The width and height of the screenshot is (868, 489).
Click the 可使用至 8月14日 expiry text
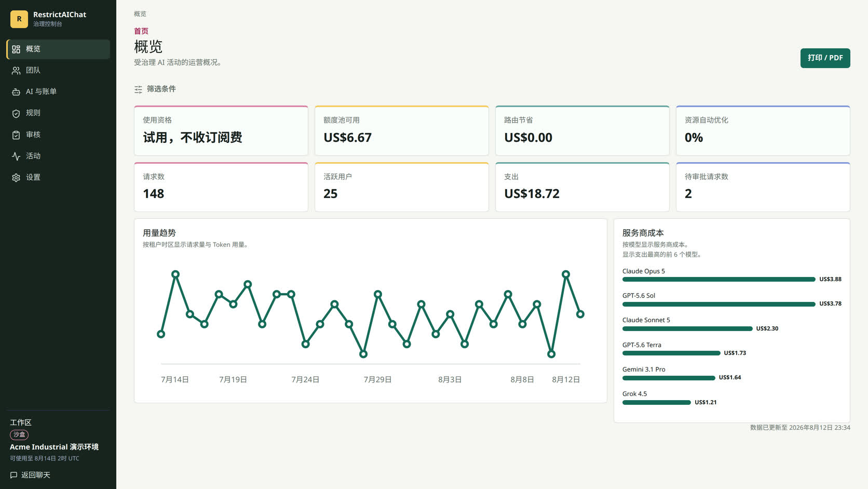click(45, 458)
